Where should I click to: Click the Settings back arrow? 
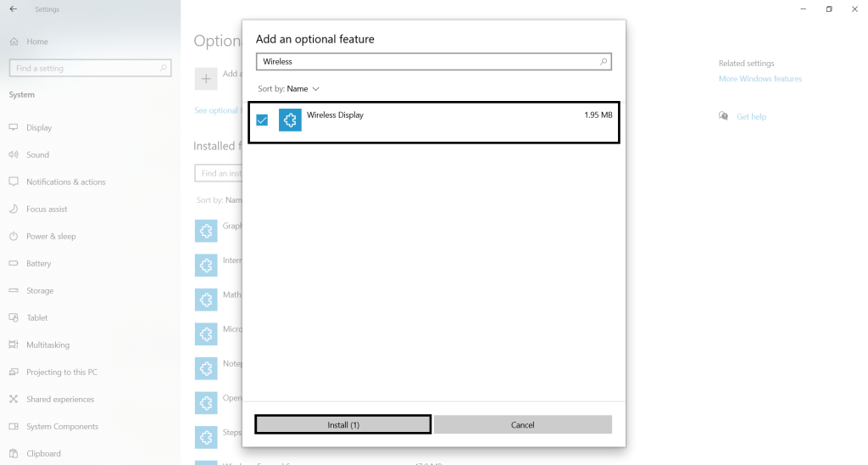[13, 9]
